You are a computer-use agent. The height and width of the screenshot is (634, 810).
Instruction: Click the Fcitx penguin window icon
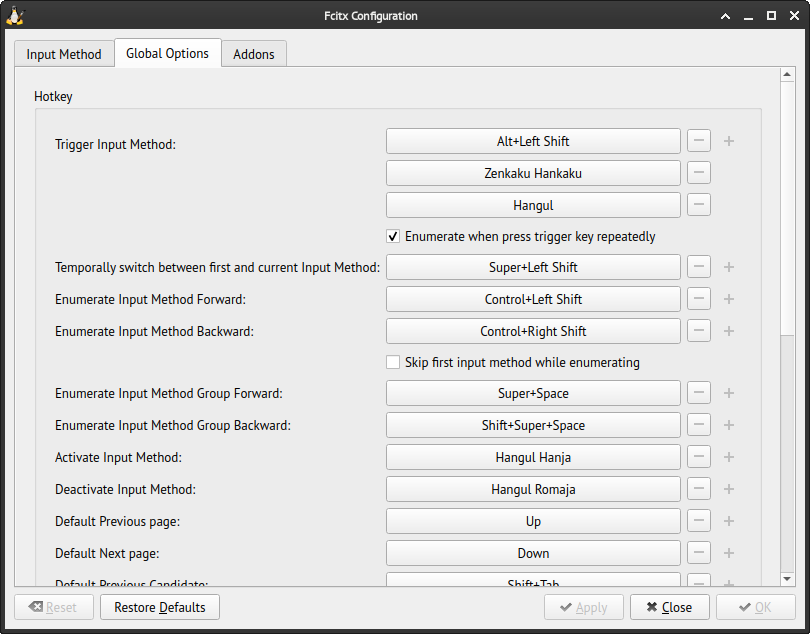click(14, 15)
